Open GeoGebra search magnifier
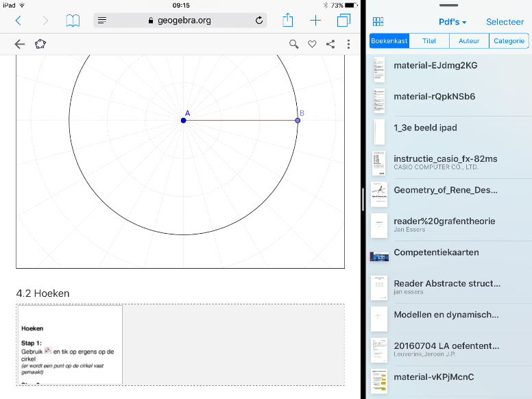Screen dimensions: 532x399 point(294,44)
